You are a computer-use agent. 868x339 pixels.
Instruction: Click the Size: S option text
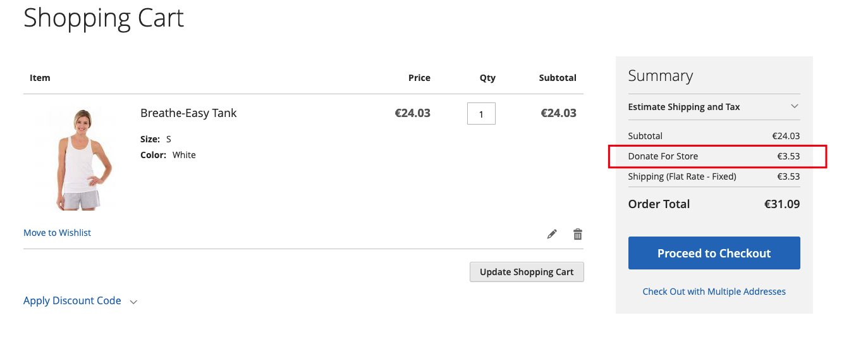coord(156,139)
